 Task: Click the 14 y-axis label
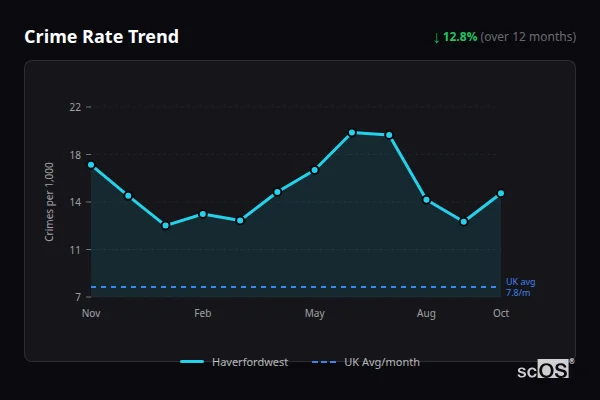75,202
